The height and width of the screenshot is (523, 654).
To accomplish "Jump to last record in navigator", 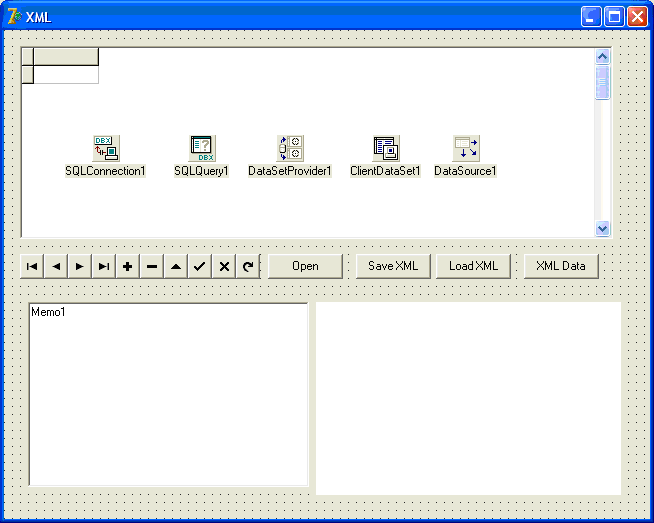I will click(104, 266).
